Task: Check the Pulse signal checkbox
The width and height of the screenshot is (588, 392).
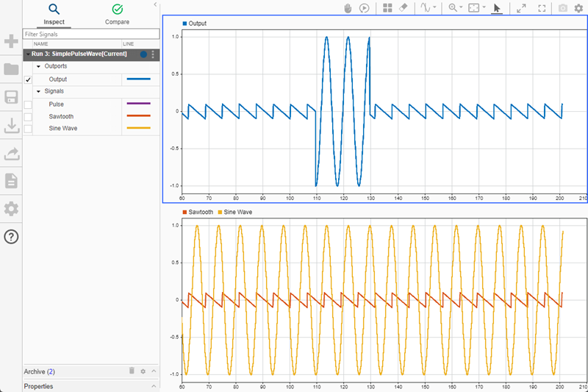Action: [x=28, y=104]
